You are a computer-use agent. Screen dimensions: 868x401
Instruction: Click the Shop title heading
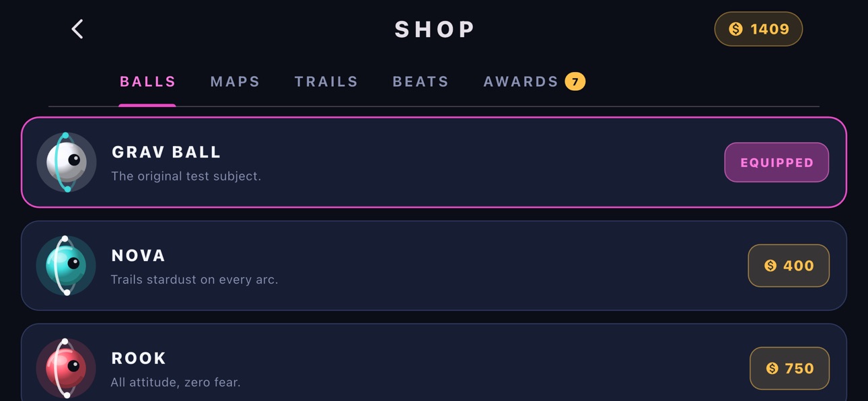click(x=435, y=29)
